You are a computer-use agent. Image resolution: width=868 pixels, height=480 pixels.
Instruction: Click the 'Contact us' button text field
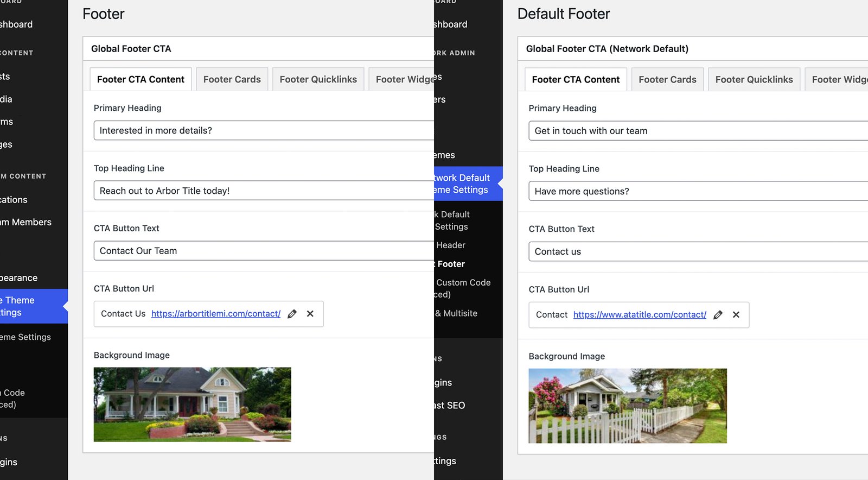point(697,251)
